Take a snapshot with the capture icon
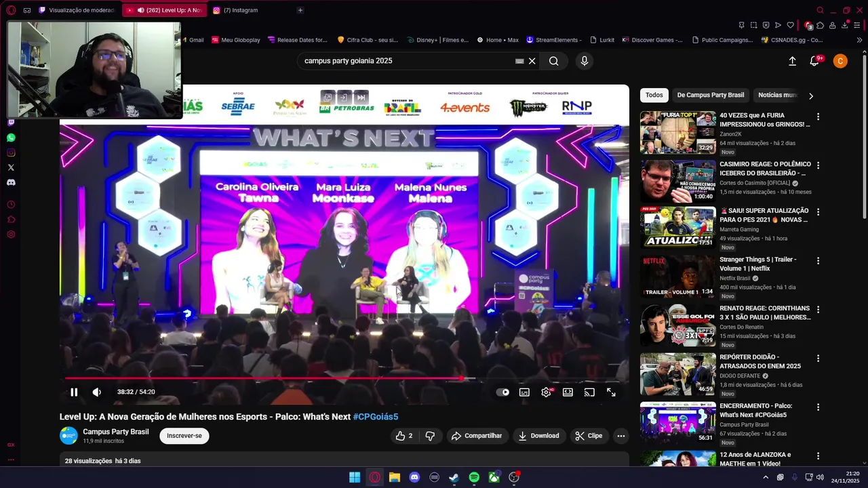This screenshot has width=868, height=488. pos(753,25)
